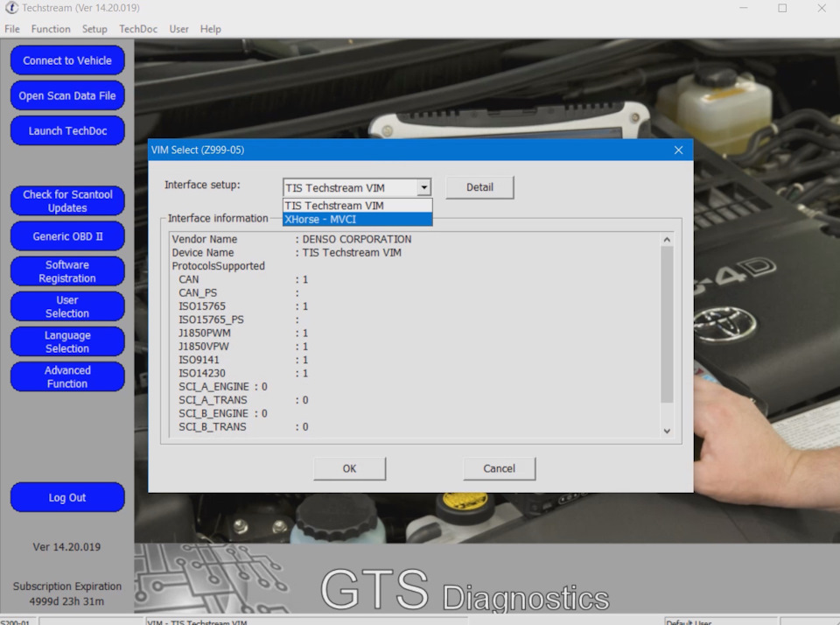Screen dimensions: 840x625
Task: Click Check for Scantool Updates button
Action: tap(67, 201)
